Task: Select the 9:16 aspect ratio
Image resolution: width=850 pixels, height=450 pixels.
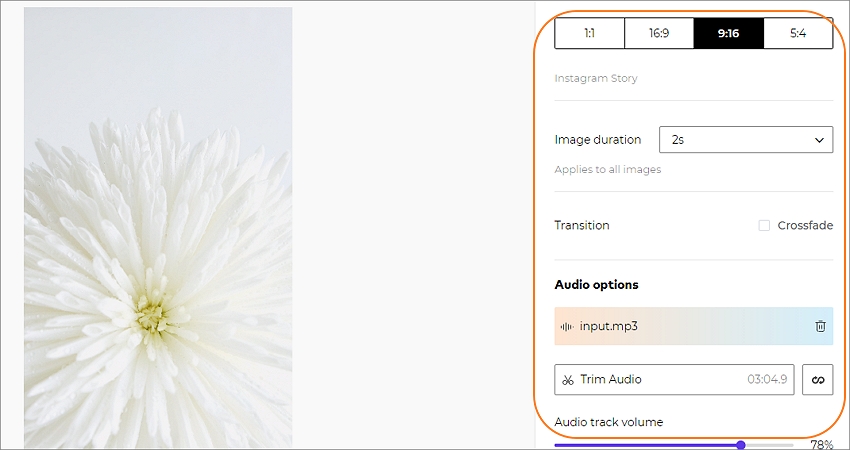Action: tap(729, 33)
